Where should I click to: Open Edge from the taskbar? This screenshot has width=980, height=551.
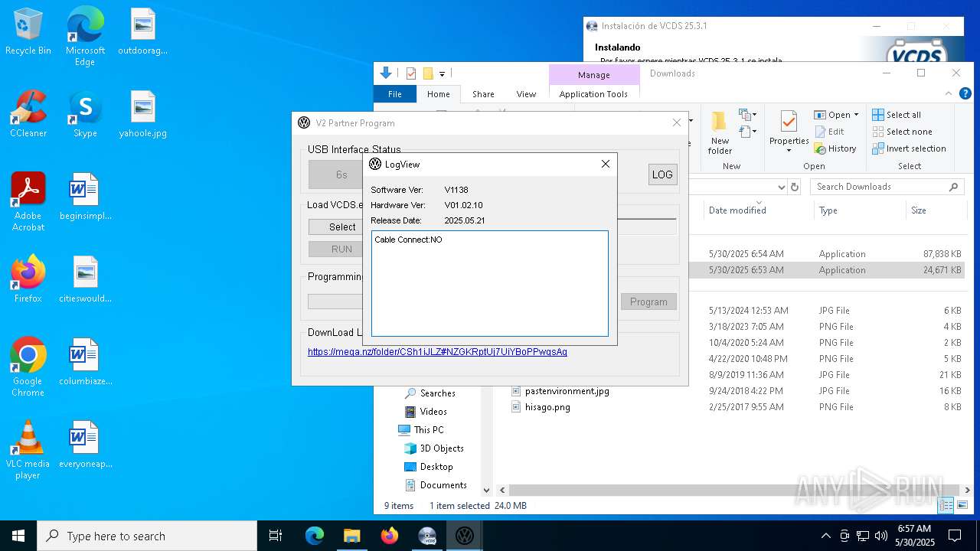pos(315,536)
